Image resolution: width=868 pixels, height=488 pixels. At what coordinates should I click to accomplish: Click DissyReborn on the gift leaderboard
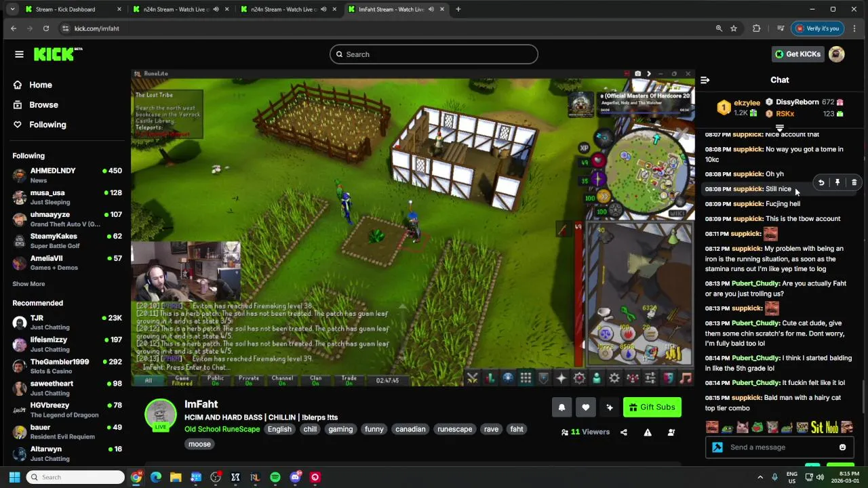coord(797,102)
